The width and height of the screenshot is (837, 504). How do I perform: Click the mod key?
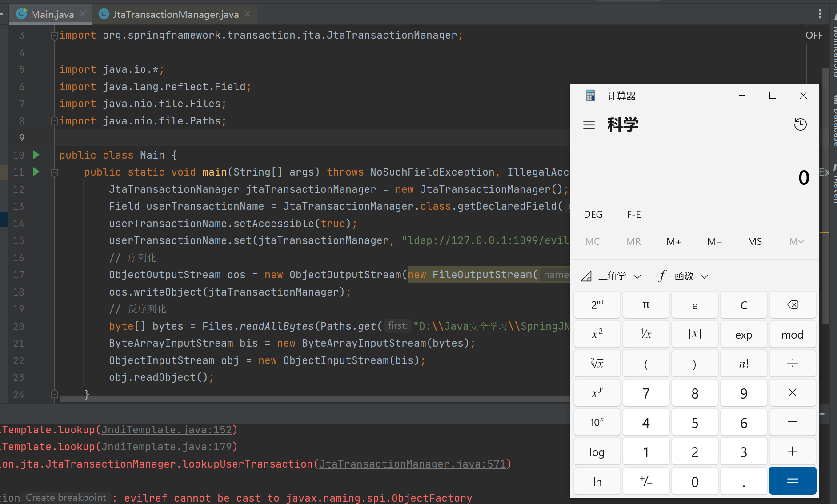[793, 334]
